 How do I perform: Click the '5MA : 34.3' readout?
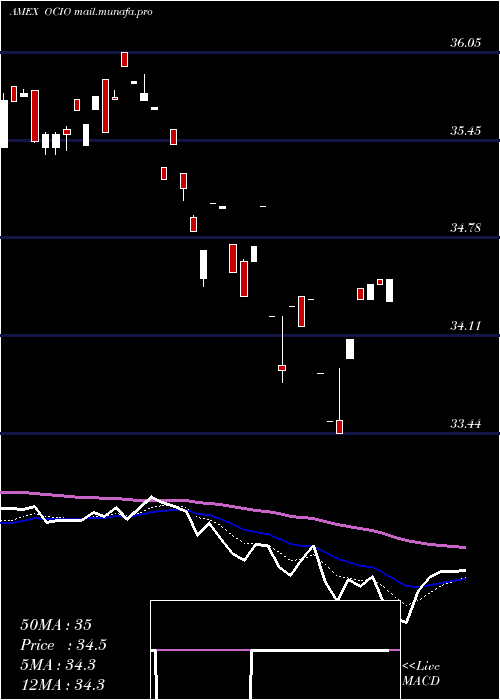[58, 665]
